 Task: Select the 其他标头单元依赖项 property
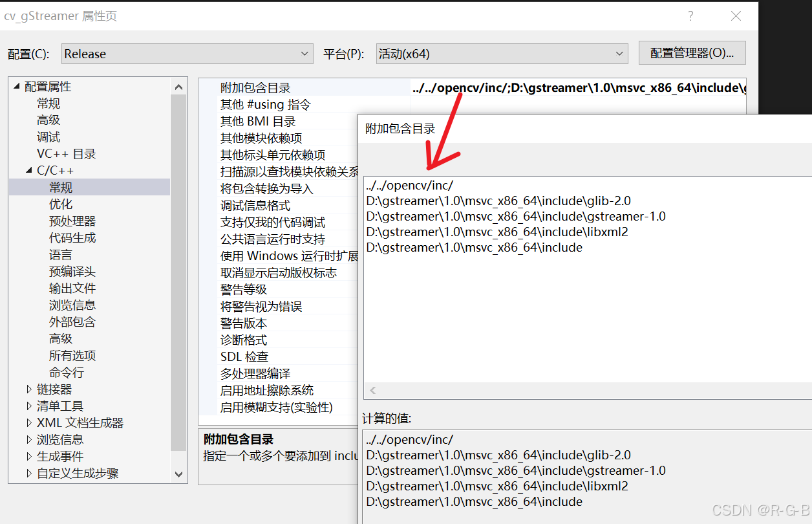pos(273,155)
